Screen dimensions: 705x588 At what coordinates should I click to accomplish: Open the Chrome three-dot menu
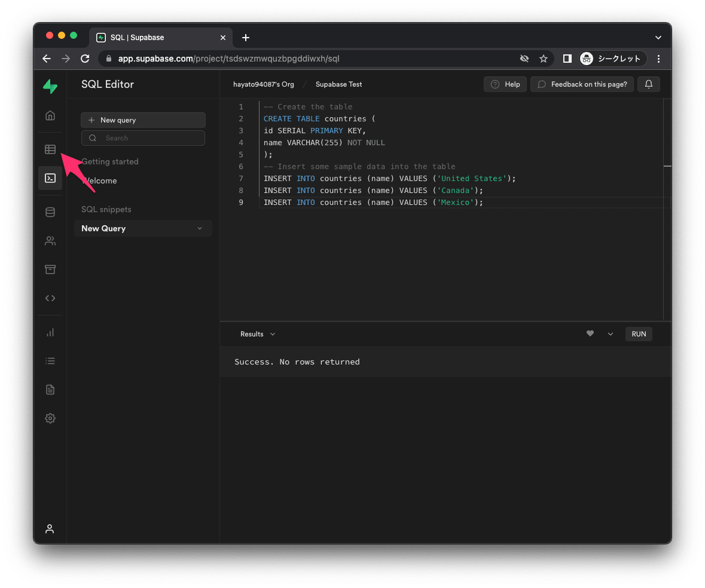658,59
